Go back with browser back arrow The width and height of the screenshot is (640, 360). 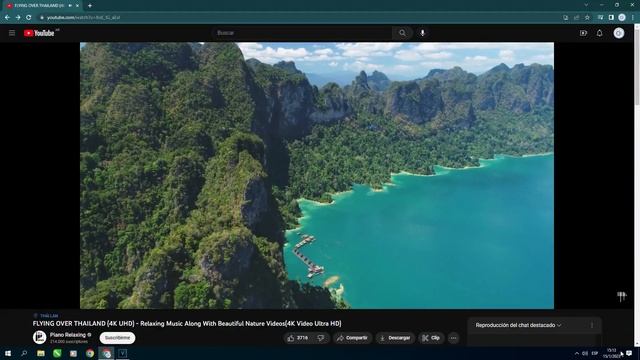tap(7, 18)
